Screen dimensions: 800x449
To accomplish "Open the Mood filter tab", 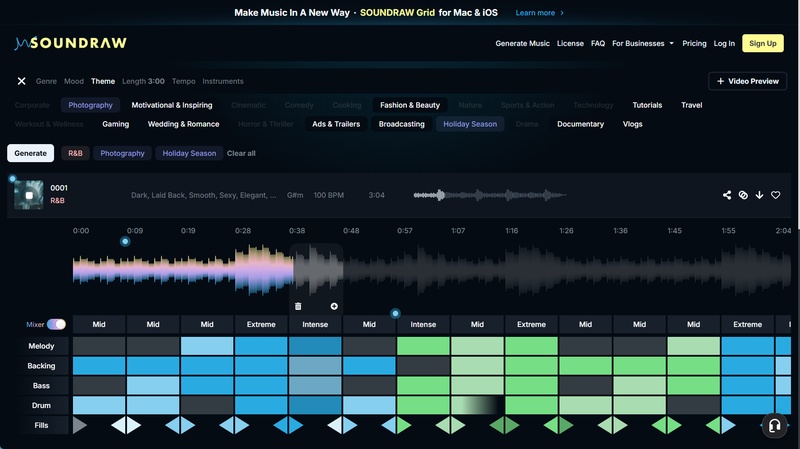I will pyautogui.click(x=73, y=81).
